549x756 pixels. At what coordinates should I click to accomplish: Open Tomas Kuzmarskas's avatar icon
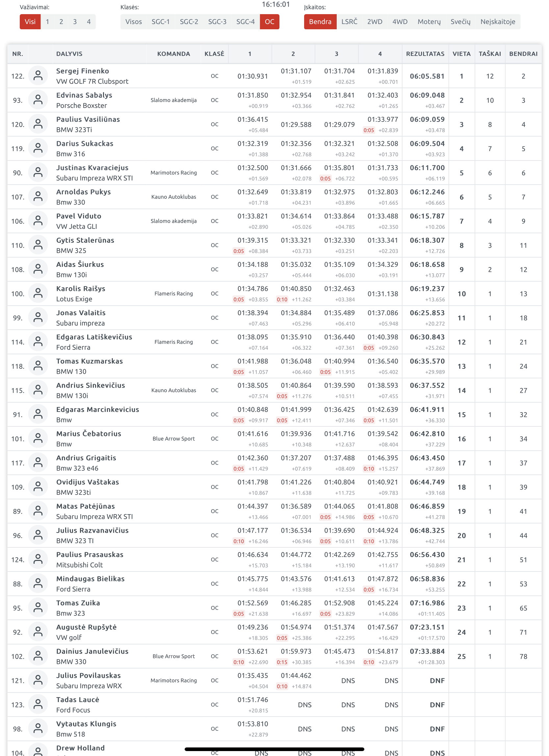(39, 366)
